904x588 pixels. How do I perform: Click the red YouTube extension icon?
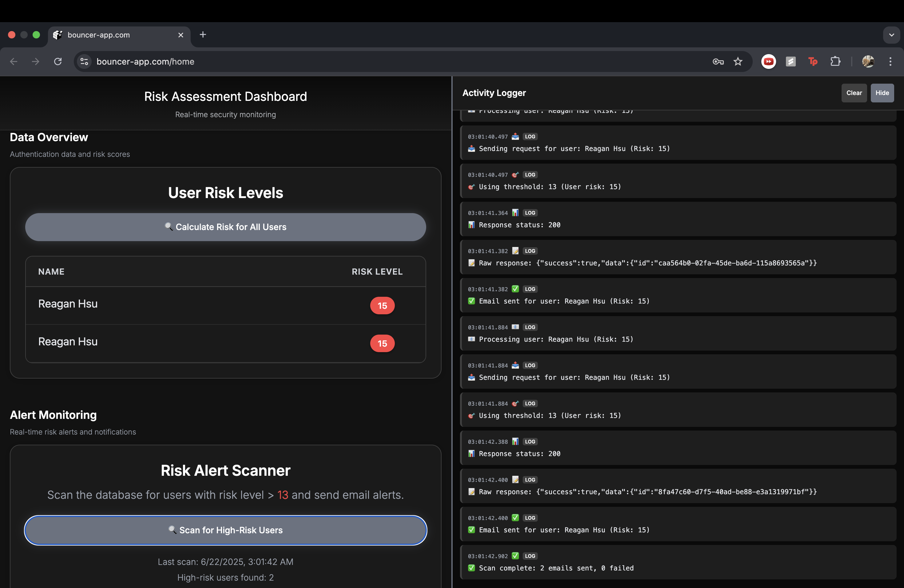point(768,62)
